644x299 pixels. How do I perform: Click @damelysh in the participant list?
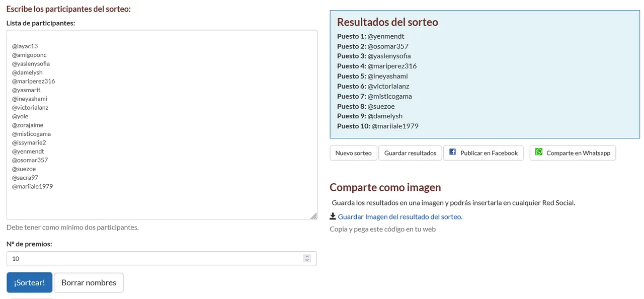pyautogui.click(x=27, y=72)
